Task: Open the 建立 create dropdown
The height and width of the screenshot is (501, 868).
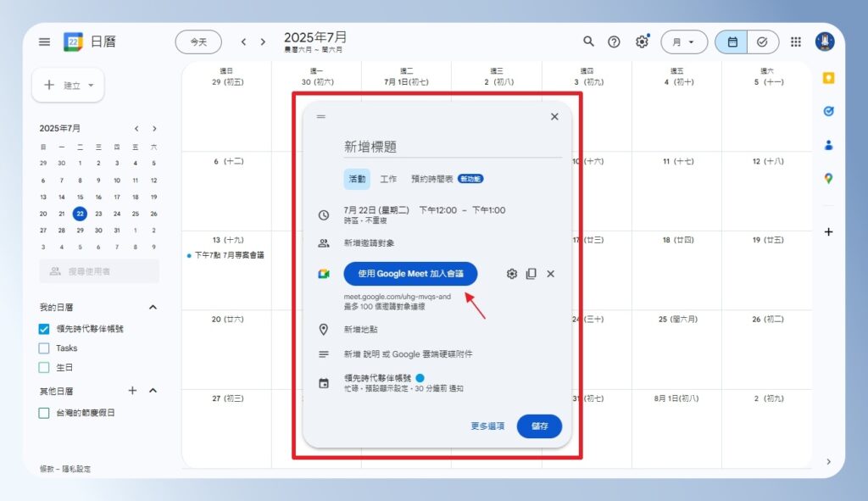Action: click(x=68, y=86)
